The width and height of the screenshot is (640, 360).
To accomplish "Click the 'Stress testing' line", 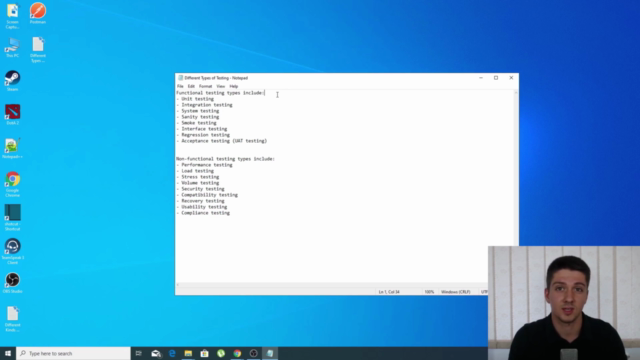I will click(198, 177).
